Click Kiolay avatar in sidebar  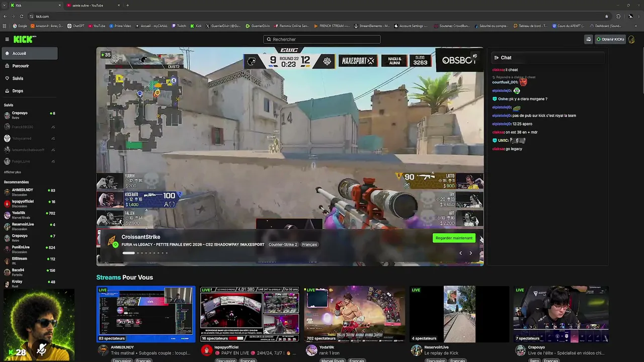click(7, 284)
